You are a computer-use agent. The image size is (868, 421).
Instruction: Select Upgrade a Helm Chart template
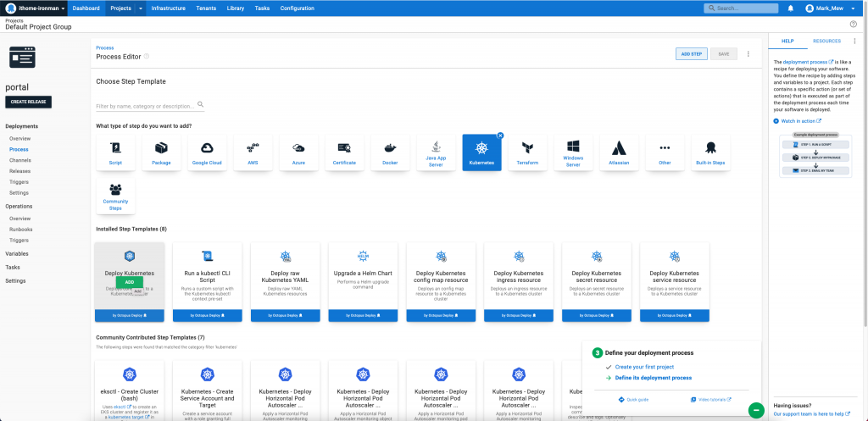click(363, 281)
